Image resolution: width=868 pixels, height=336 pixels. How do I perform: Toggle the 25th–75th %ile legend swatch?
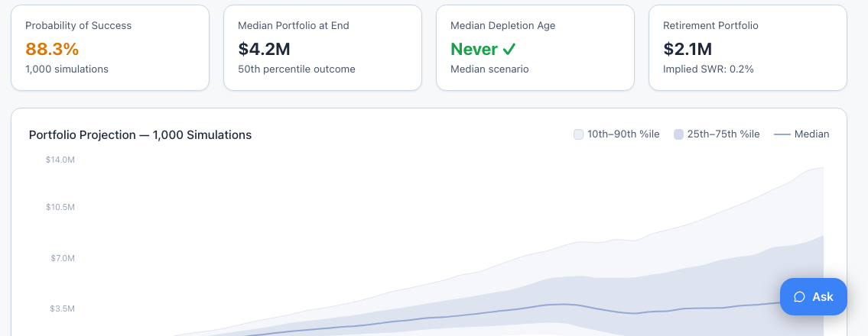point(678,134)
